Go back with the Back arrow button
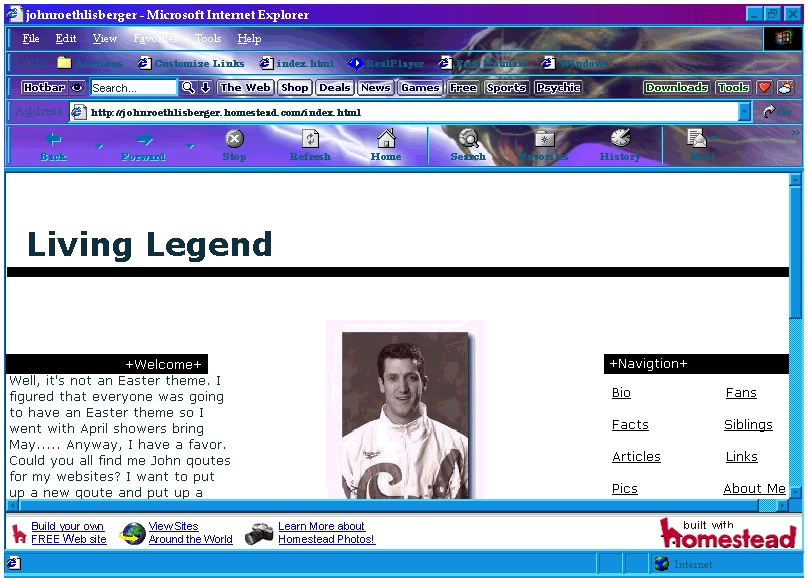Viewport: 808px width, 578px height. (54, 146)
